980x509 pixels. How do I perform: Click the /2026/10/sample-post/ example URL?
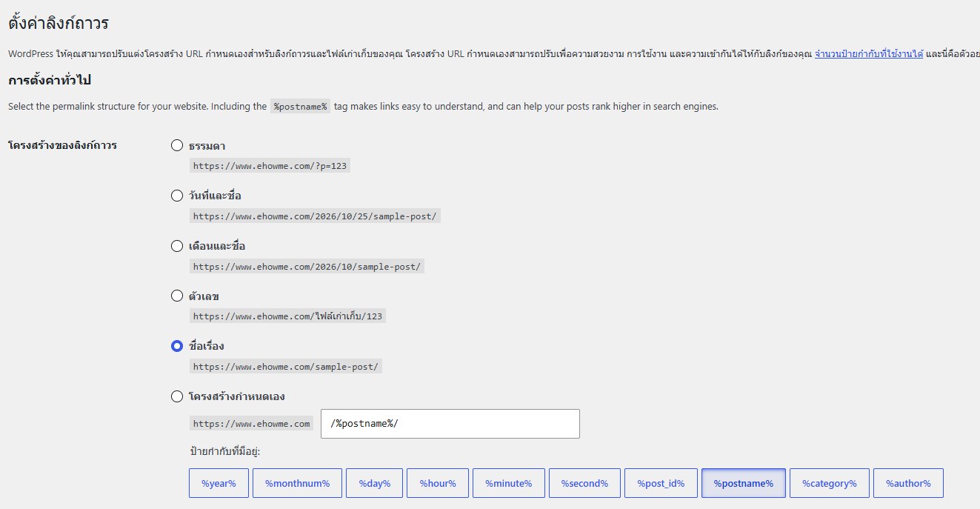[x=307, y=267]
